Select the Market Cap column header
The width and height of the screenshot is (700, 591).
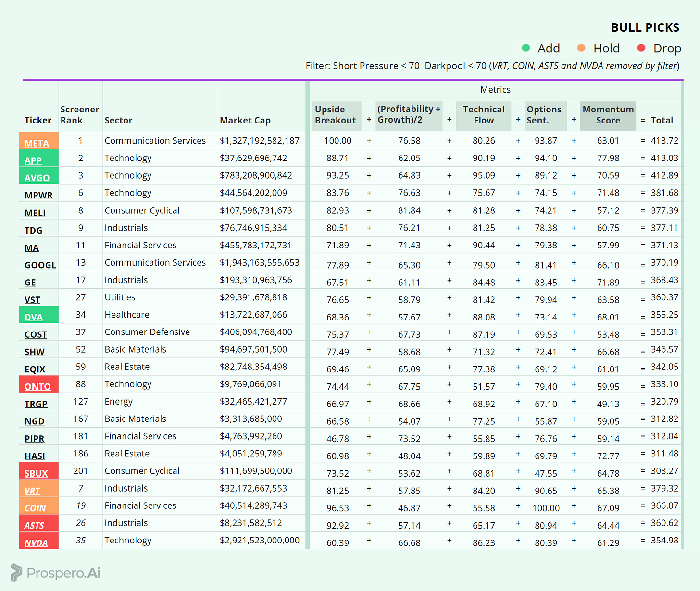(245, 120)
